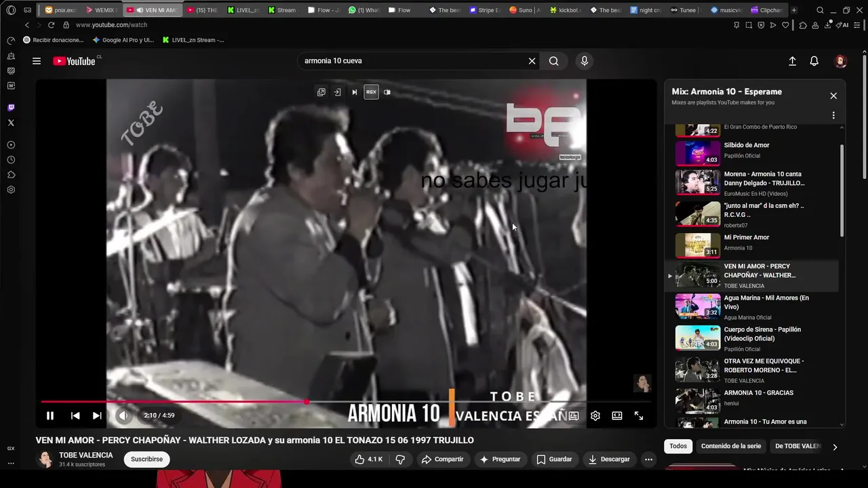Open the browser snapshot tool

[749, 25]
